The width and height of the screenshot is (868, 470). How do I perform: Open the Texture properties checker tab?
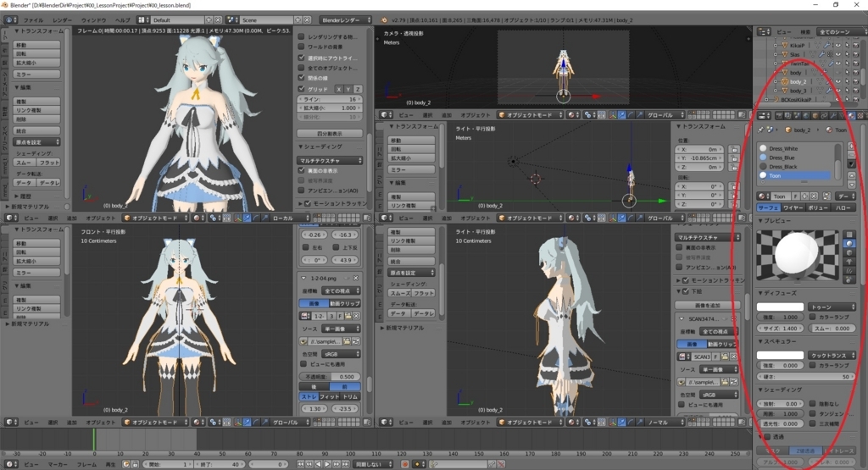[x=860, y=115]
